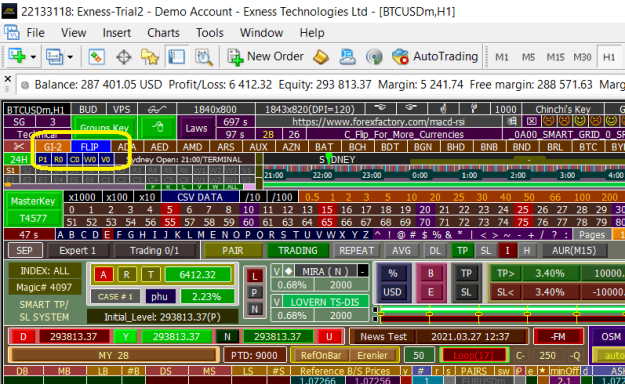
Task: Open the New Chart dropdown arrow
Action: click(33, 57)
